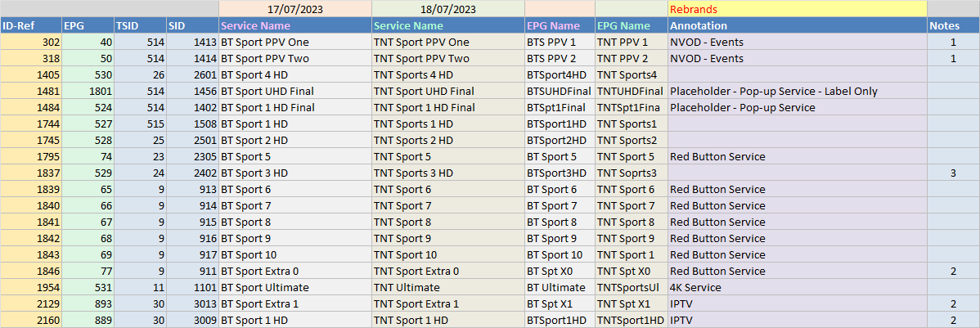Select the Annotation column header
Screen dimensions: 980x328
[x=796, y=25]
